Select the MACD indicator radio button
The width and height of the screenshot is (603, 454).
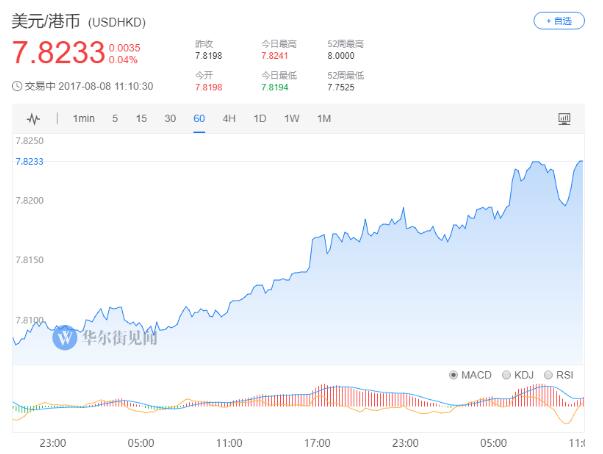pos(455,375)
